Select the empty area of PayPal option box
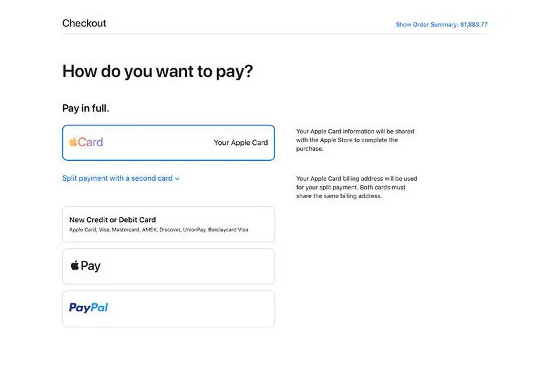Image resolution: width=555 pixels, height=366 pixels. coord(191,309)
